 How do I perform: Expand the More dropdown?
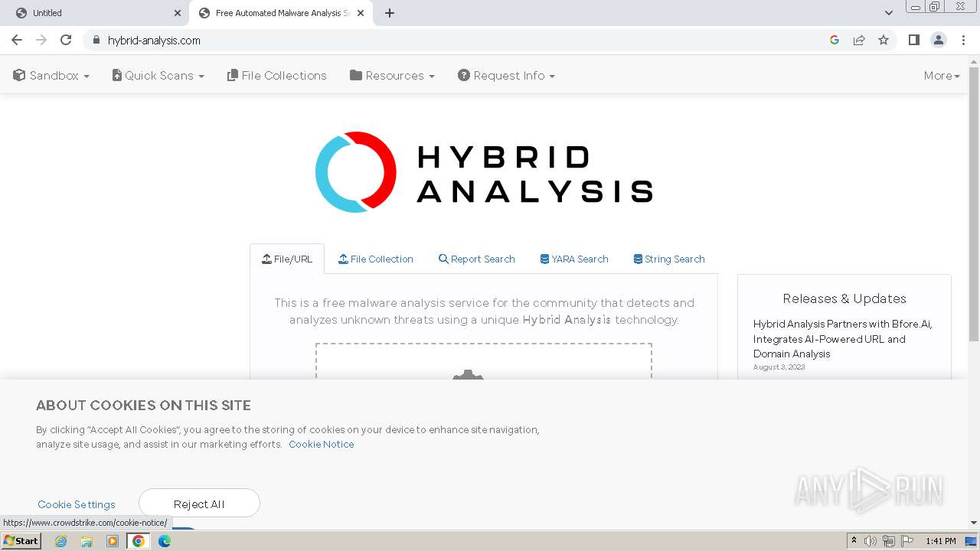(x=942, y=76)
